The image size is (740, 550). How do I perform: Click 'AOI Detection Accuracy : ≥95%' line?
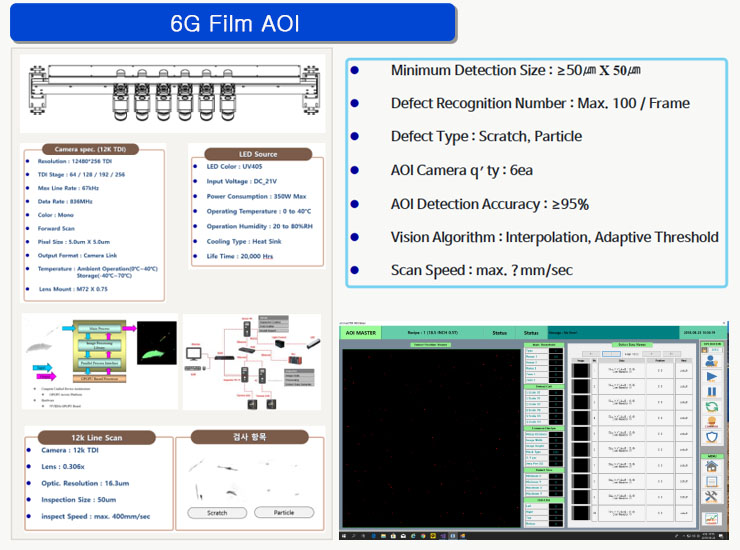click(x=489, y=204)
